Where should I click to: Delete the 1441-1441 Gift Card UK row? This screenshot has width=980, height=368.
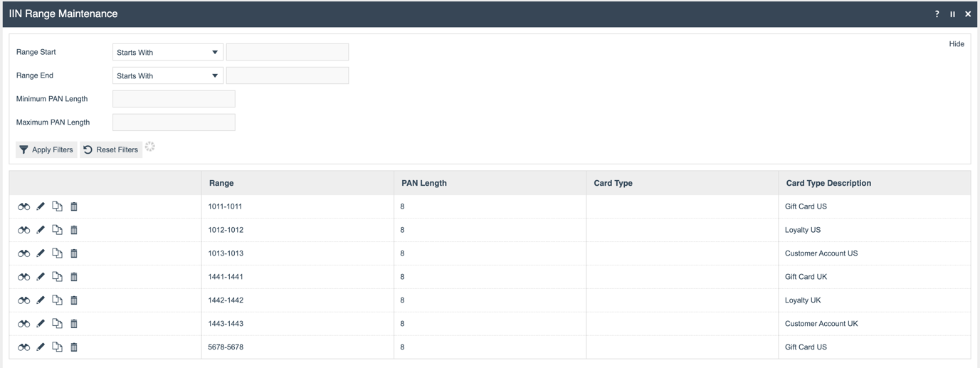point(74,277)
